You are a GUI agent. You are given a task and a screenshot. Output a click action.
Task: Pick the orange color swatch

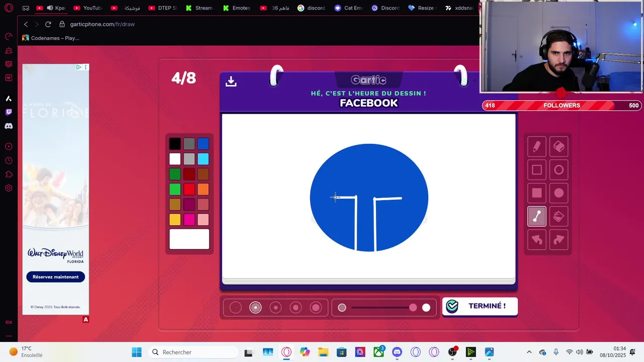click(203, 189)
